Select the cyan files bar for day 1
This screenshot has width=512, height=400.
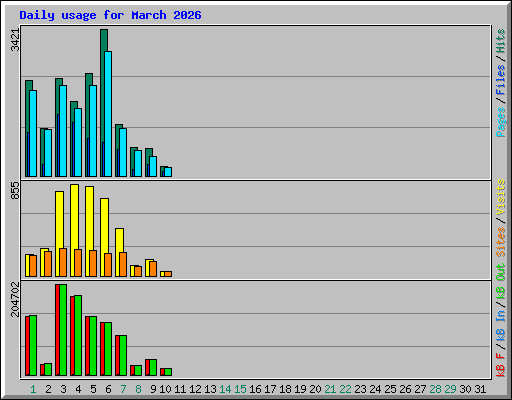pos(33,133)
